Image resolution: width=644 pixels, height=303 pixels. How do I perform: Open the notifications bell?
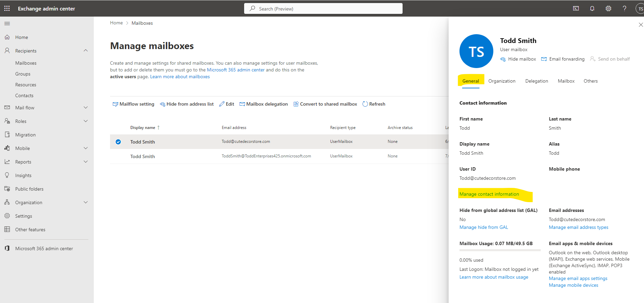tap(592, 8)
